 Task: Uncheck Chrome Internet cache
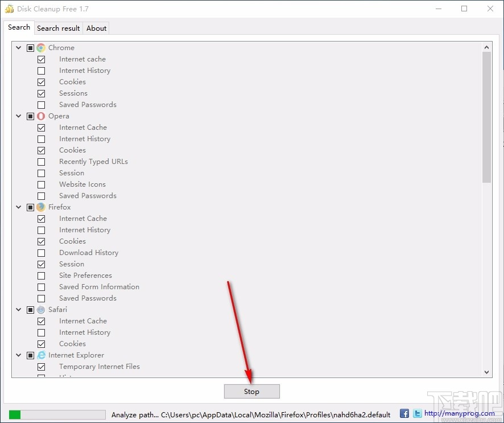click(x=41, y=60)
